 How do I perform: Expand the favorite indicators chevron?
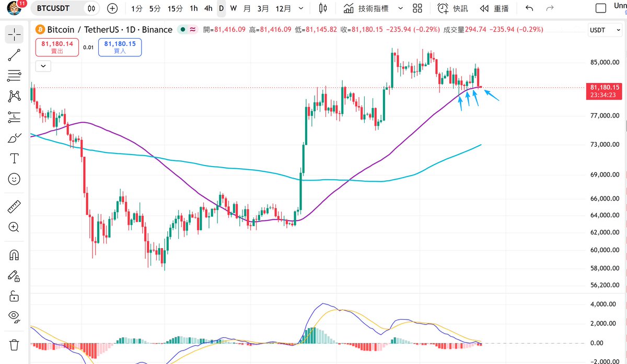[x=400, y=8]
